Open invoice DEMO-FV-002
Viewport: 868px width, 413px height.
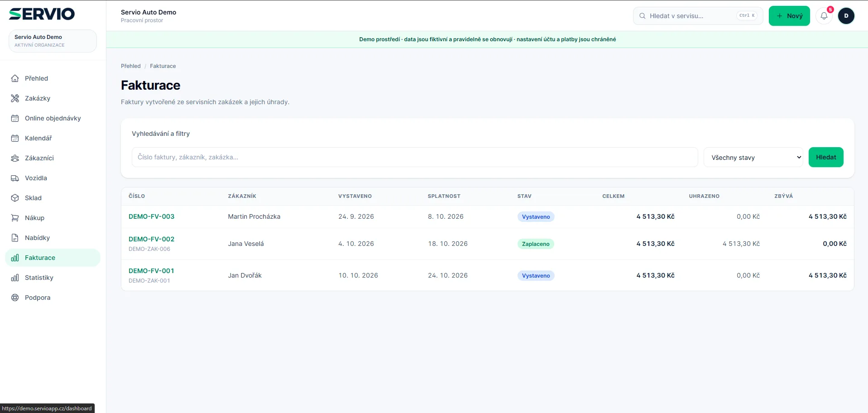(151, 239)
